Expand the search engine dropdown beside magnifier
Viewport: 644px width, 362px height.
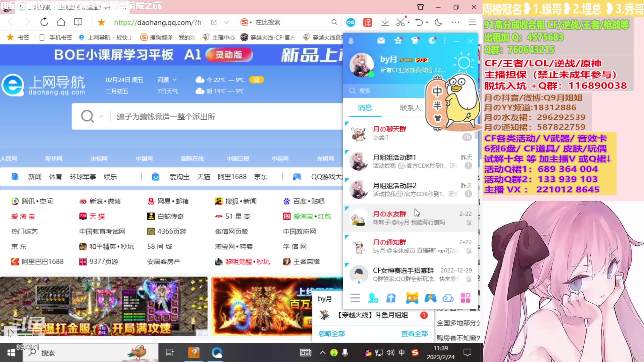click(x=101, y=117)
